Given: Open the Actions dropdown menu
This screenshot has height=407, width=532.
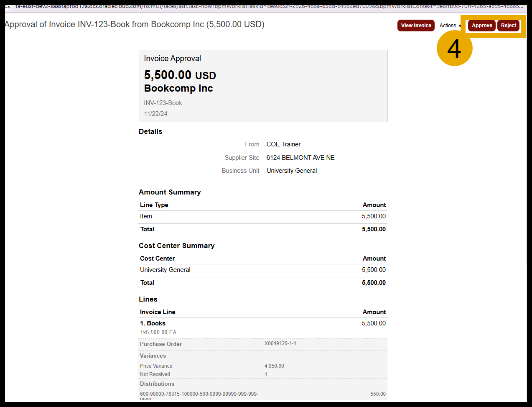Looking at the screenshot, I should click(x=450, y=26).
